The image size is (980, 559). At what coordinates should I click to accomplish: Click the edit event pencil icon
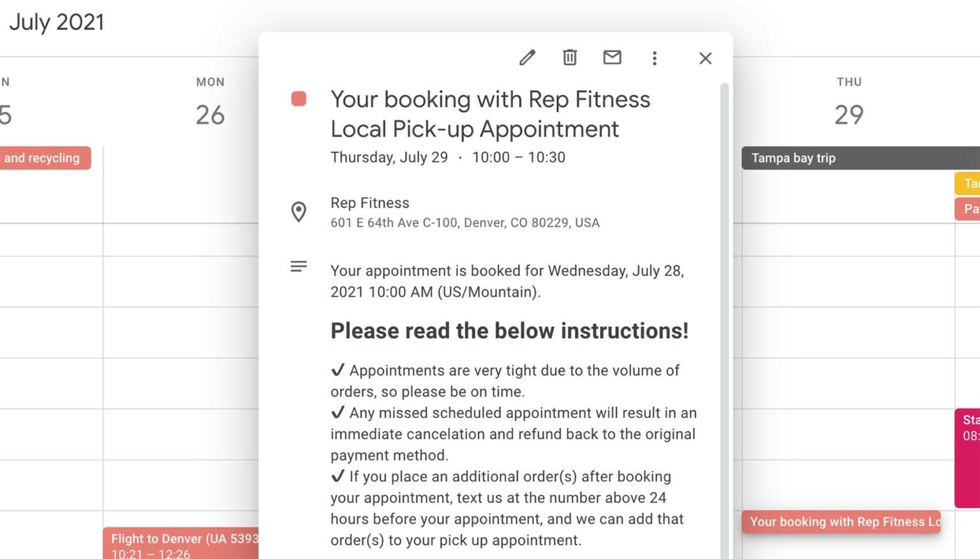tap(527, 58)
